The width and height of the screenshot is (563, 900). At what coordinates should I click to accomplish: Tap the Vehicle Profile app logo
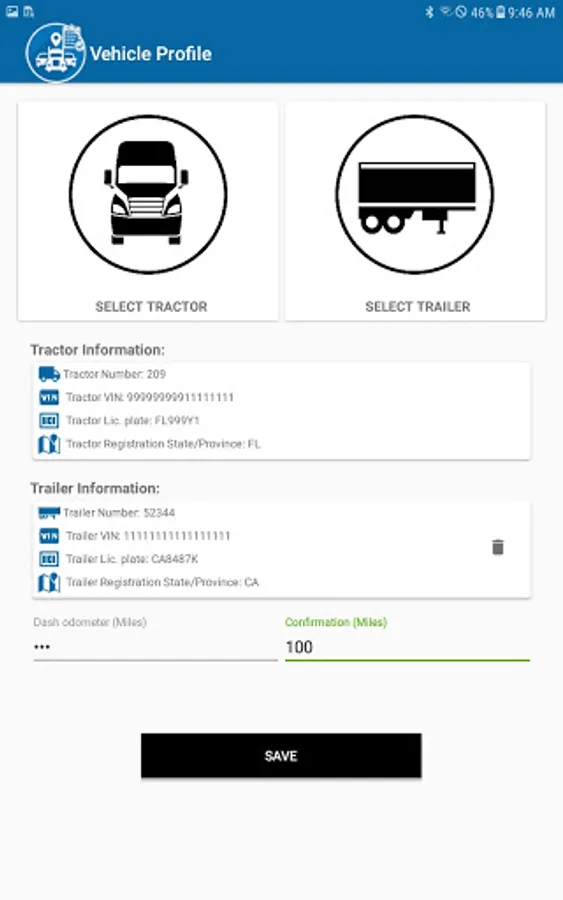coord(56,53)
